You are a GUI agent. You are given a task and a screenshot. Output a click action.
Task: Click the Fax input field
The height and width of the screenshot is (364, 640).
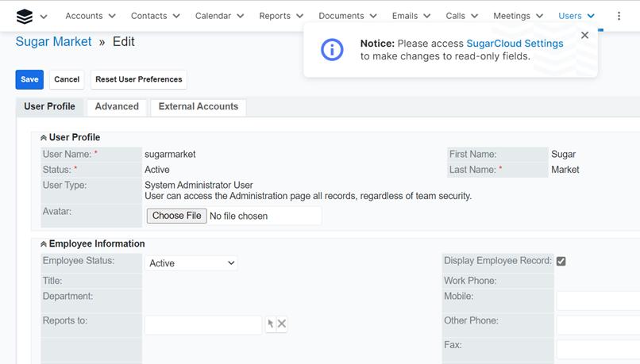coord(598,349)
